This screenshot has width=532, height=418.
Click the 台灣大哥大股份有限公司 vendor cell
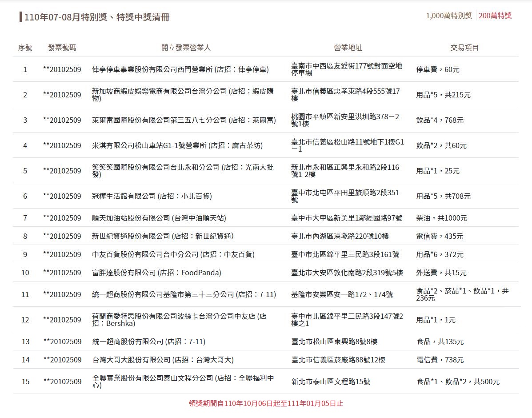[x=163, y=360]
